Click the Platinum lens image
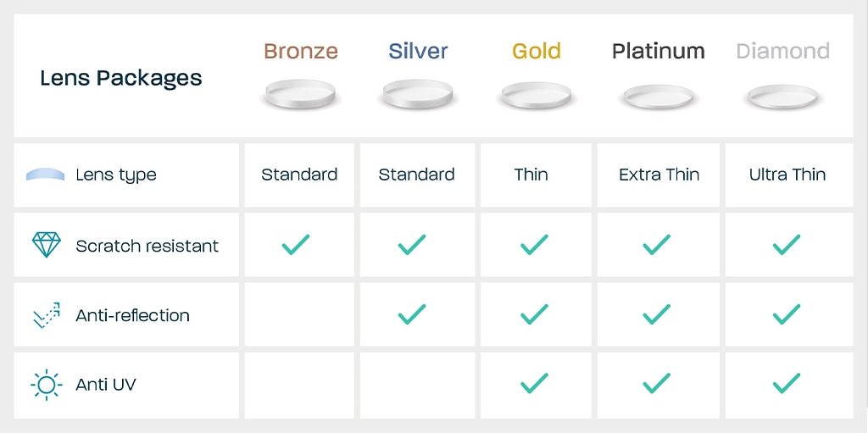868x433 pixels. (659, 96)
